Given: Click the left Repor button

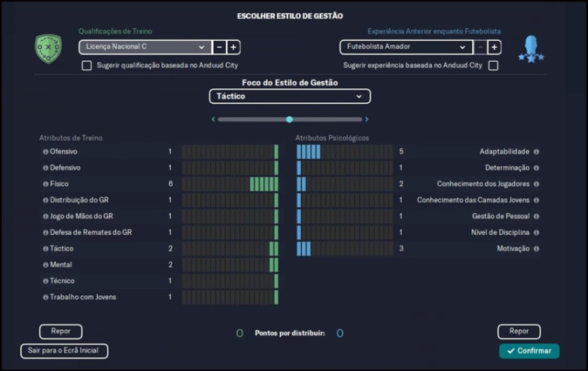Looking at the screenshot, I should tap(60, 331).
